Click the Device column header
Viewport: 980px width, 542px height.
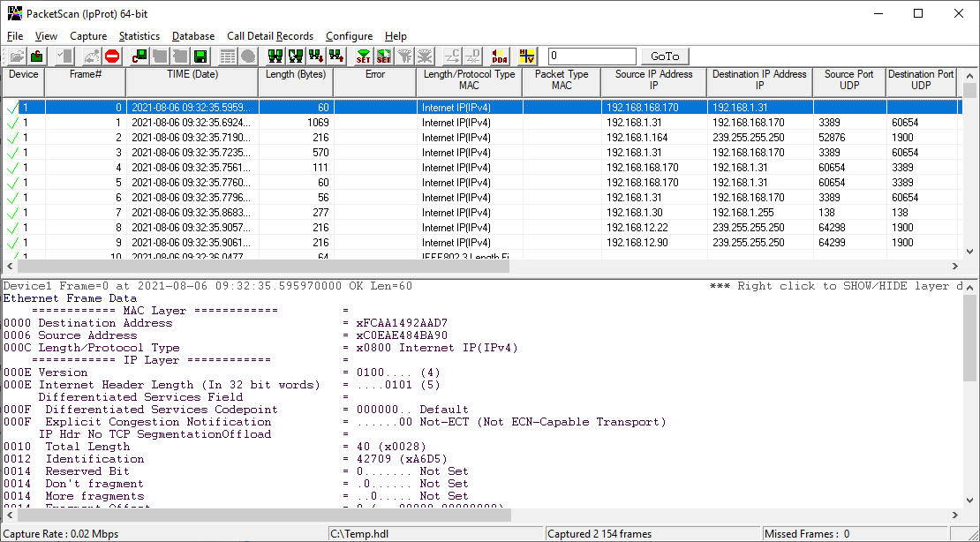[x=23, y=82]
